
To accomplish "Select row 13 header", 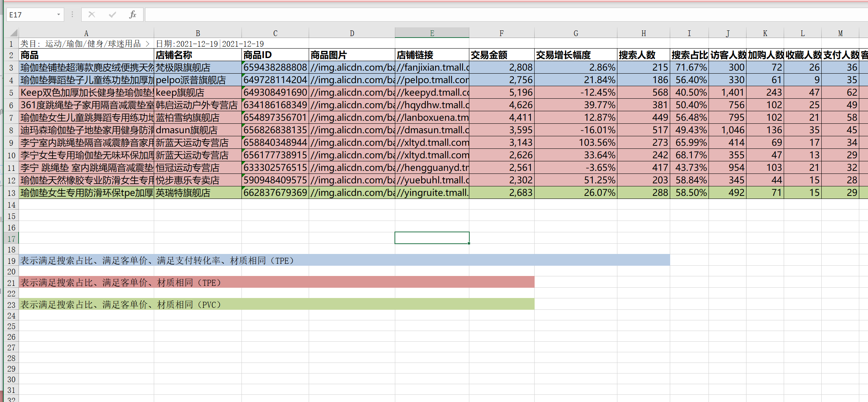I will coord(11,193).
